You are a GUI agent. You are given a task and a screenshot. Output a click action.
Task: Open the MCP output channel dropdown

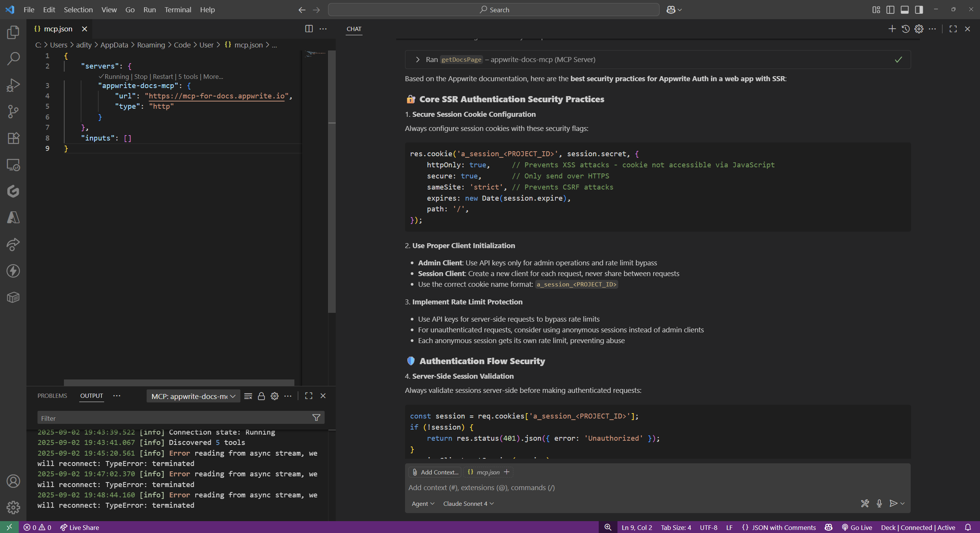pos(193,396)
